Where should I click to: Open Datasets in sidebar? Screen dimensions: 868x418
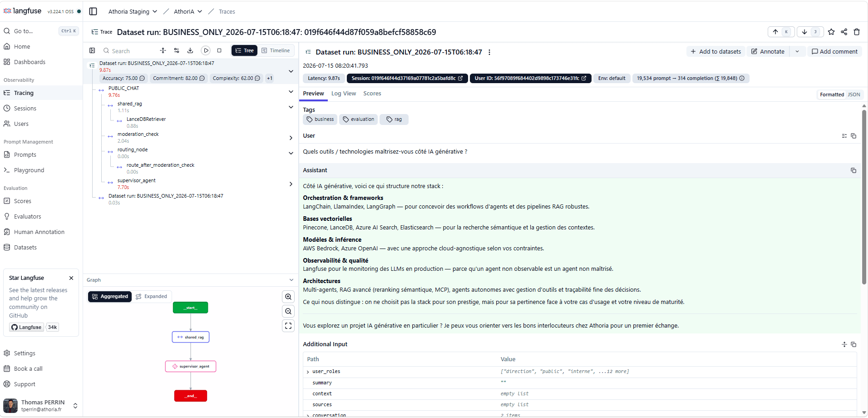(x=41, y=248)
